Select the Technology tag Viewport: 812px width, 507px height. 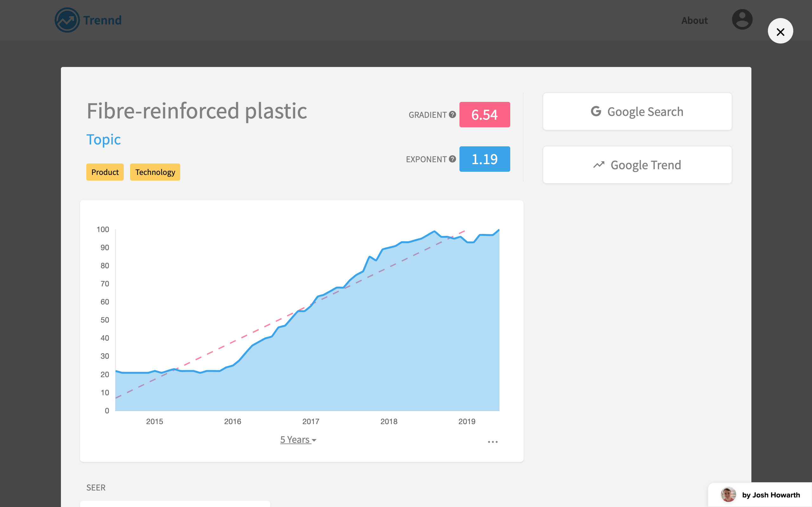coord(155,172)
